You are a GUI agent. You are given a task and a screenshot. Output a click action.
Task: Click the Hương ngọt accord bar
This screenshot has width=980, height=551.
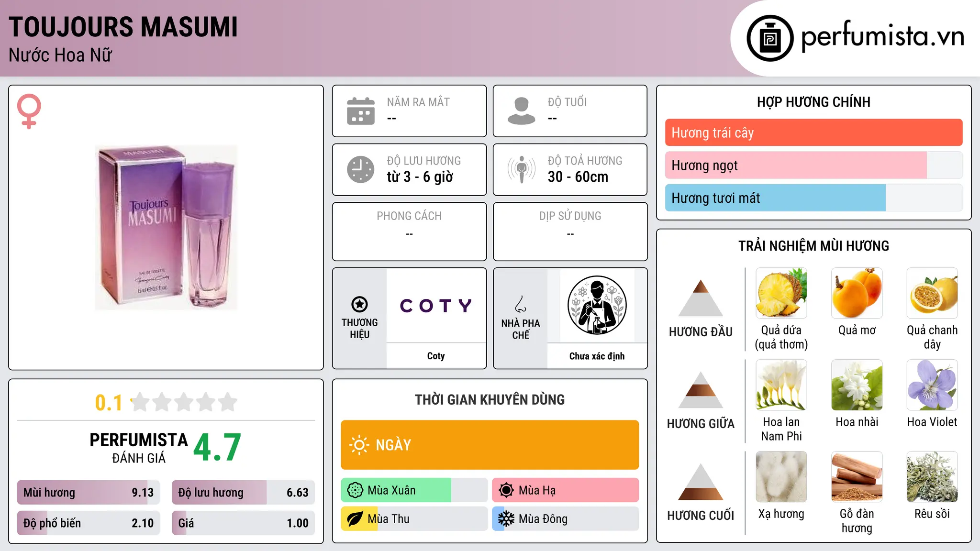pyautogui.click(x=814, y=165)
